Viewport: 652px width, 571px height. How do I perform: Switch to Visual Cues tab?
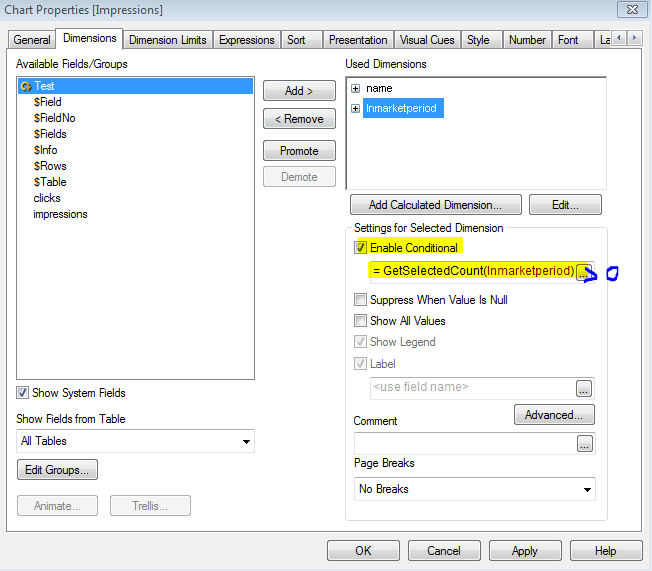pos(427,40)
